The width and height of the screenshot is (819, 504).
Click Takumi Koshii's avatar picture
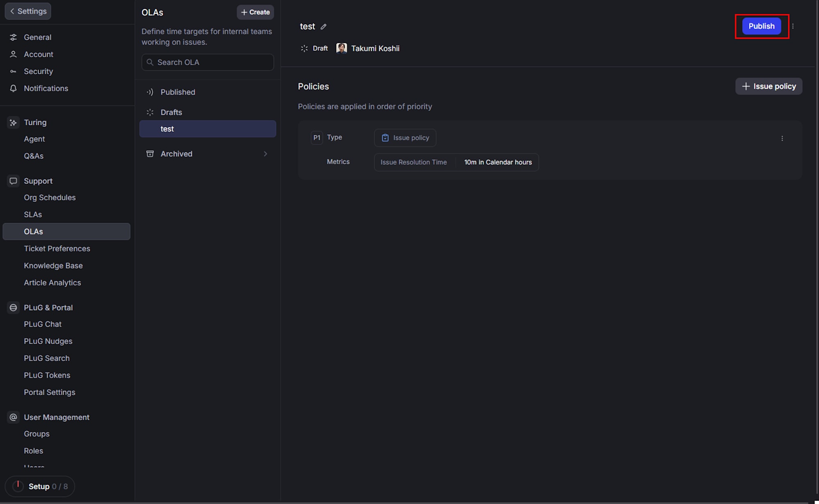(342, 48)
